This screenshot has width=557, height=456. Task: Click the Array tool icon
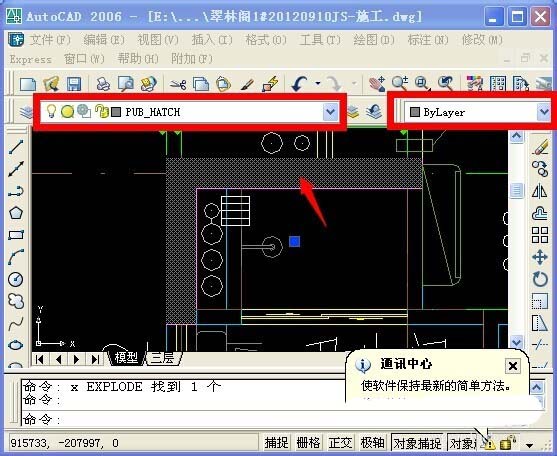(x=540, y=235)
